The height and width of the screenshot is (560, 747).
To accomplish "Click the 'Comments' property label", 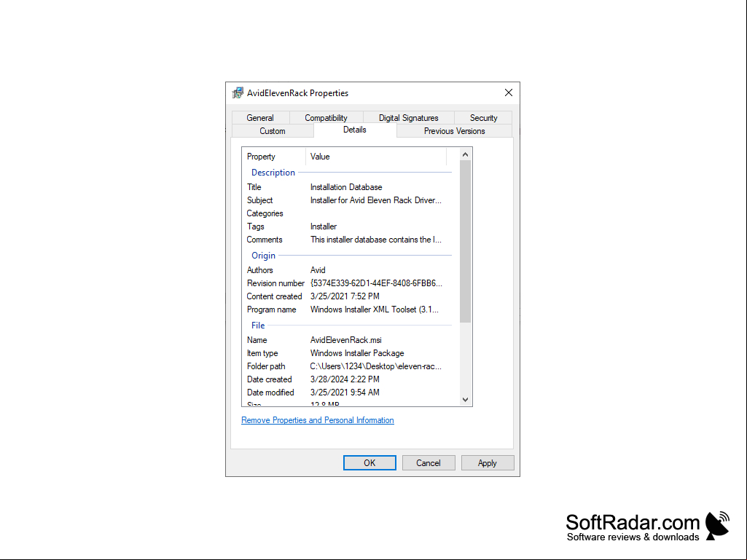I will [x=265, y=240].
